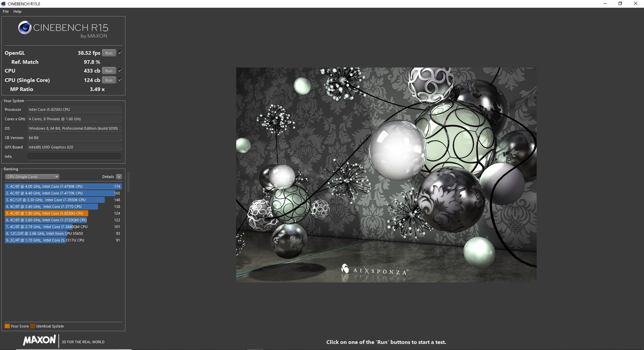Click the MAXON logo at bottom
Screen dimensions: 644x350
(39, 340)
